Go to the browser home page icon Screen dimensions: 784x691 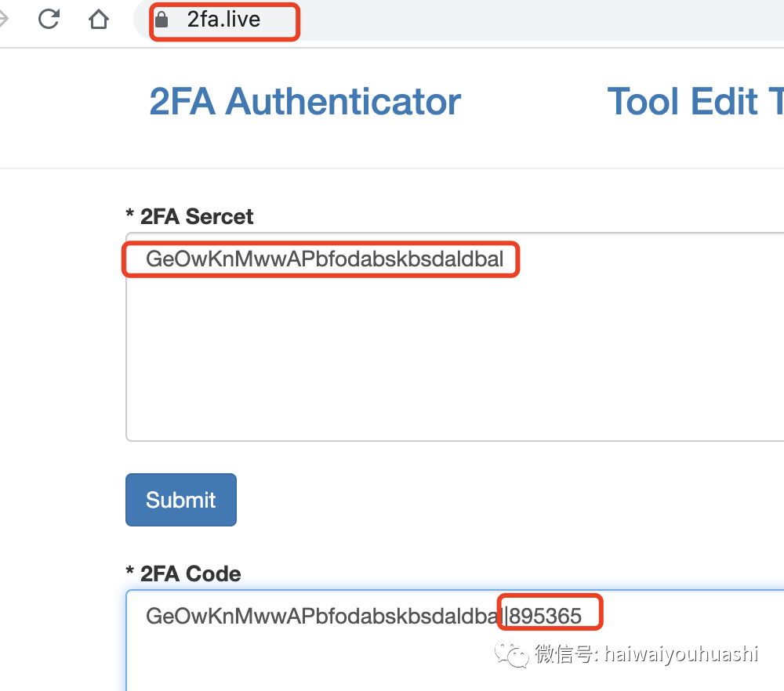tap(99, 20)
